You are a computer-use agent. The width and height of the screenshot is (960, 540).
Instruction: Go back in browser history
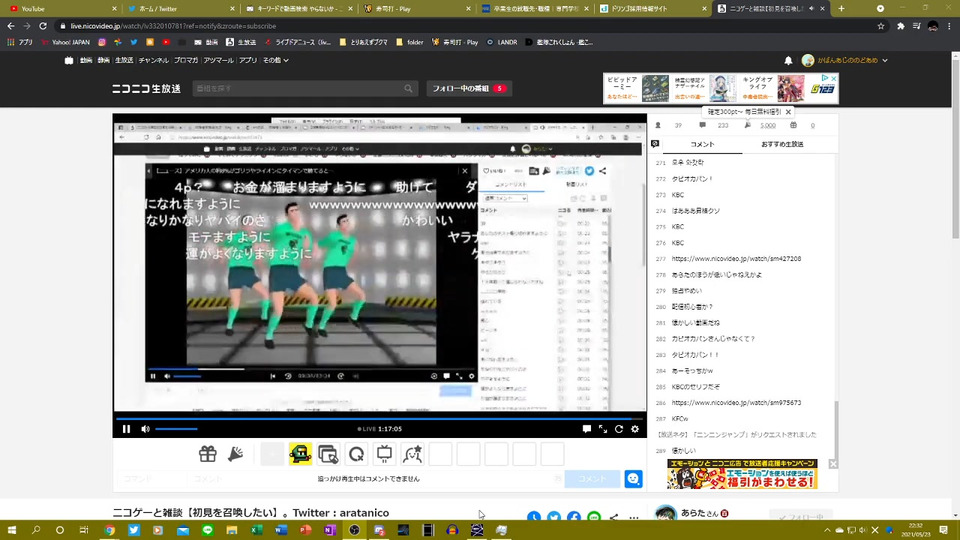click(11, 26)
